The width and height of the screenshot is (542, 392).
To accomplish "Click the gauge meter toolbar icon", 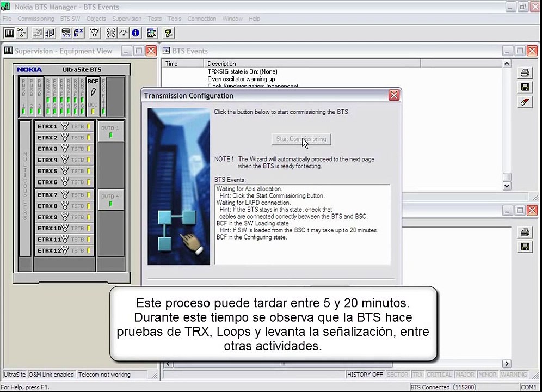I will [x=124, y=33].
